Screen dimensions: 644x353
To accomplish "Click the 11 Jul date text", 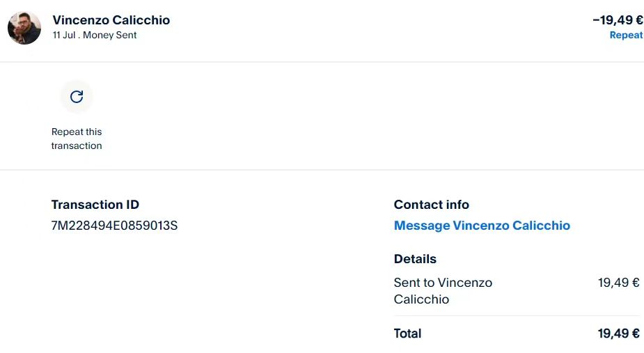I will click(x=64, y=36).
